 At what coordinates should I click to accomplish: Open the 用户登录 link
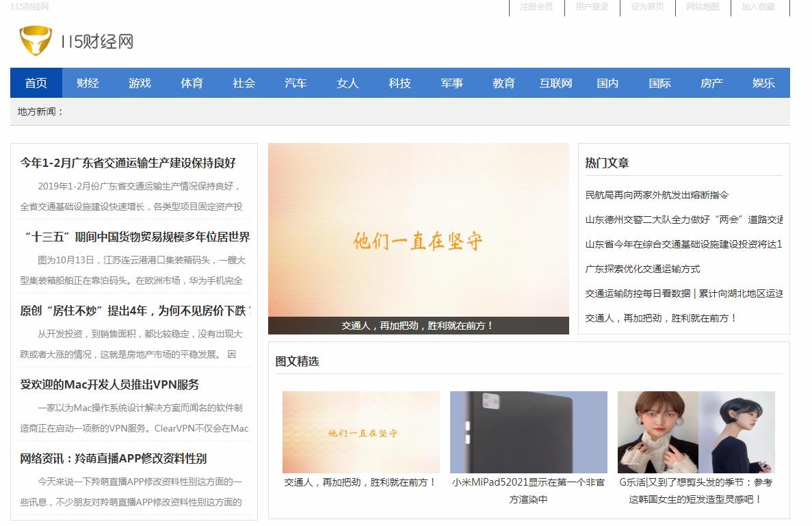592,7
